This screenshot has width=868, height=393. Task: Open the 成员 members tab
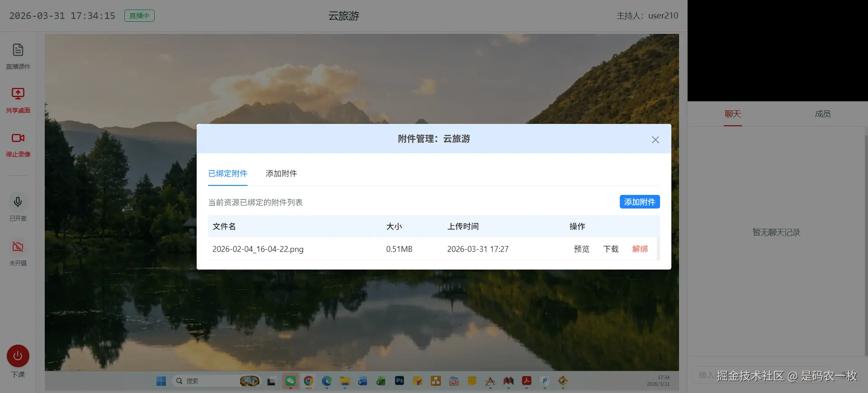[x=823, y=114]
